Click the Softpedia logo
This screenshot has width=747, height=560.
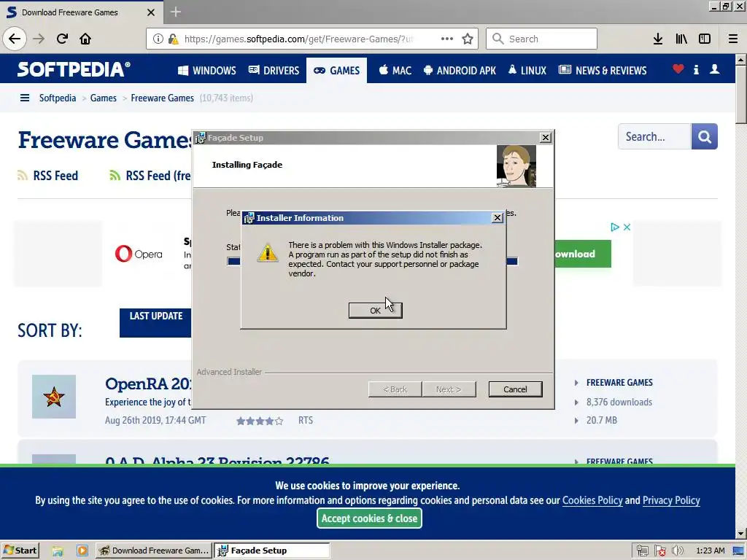coord(74,69)
